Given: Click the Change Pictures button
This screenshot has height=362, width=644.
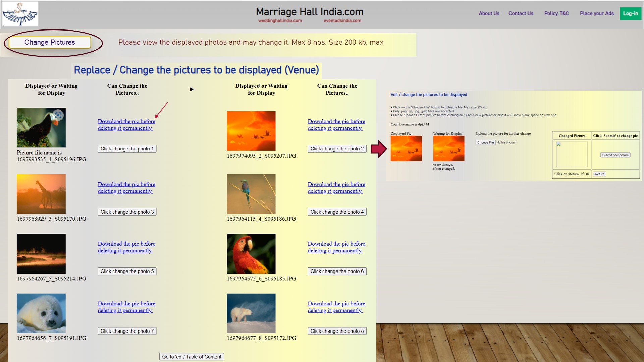Looking at the screenshot, I should point(50,42).
